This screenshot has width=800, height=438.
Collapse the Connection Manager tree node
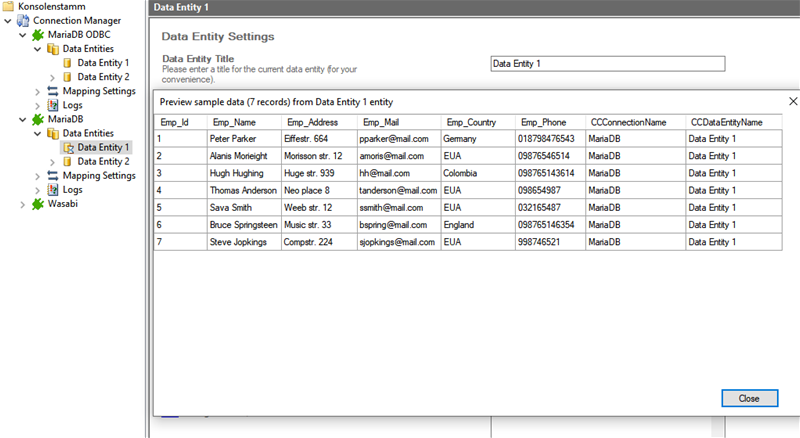tap(8, 21)
